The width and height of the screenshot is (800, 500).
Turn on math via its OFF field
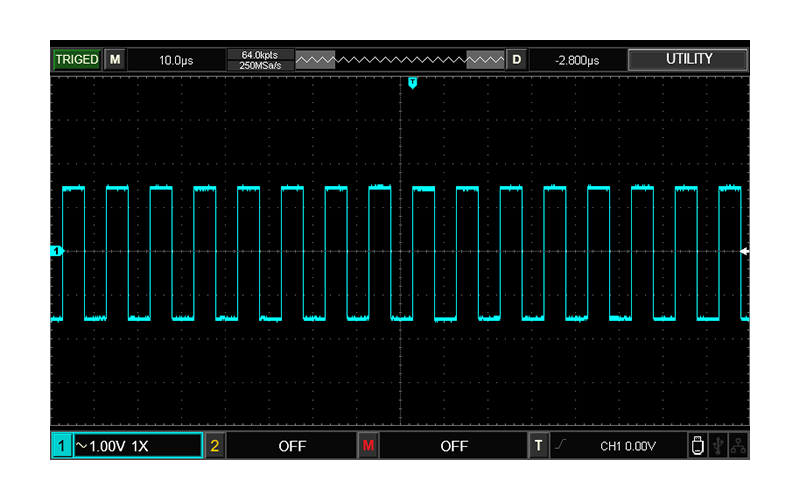point(454,446)
